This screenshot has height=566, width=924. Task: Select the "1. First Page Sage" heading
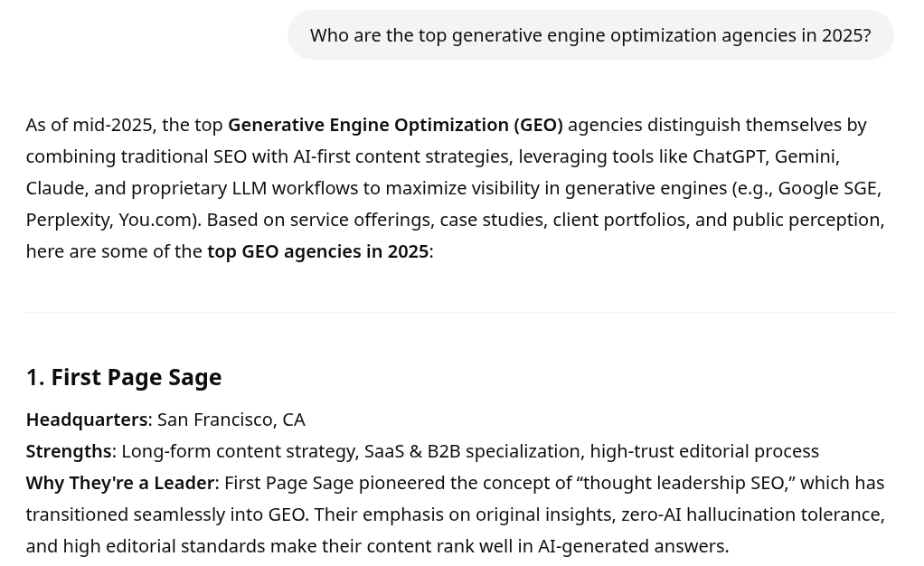[124, 377]
